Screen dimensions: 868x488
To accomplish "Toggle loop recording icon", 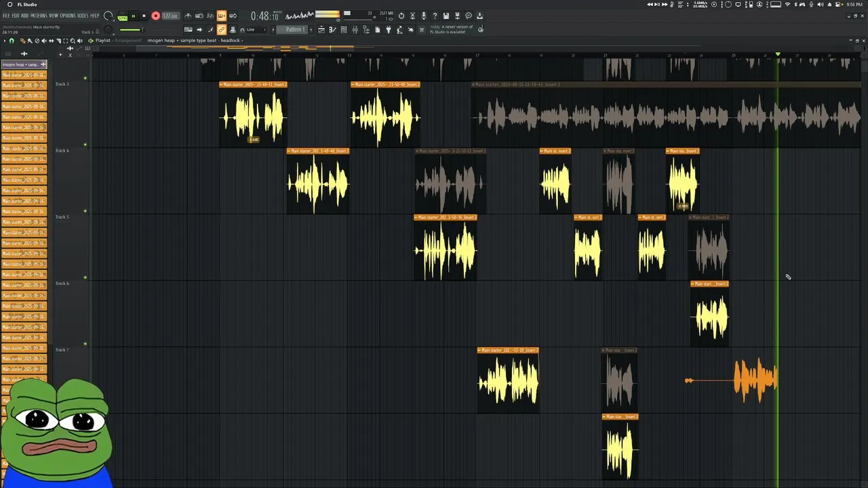I will pyautogui.click(x=233, y=16).
